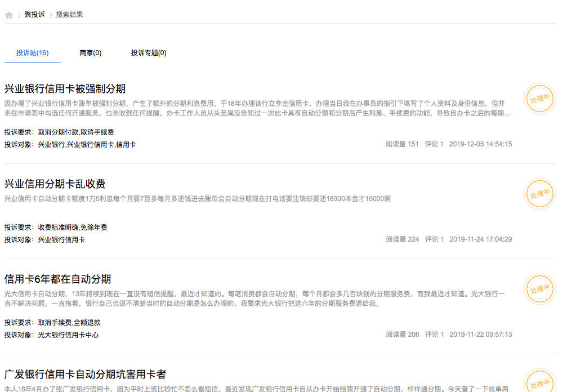Click 投诉对象 兴业银行信用卡 in second complaint
Screen dimensions: 576x392
pyautogui.click(x=45, y=240)
